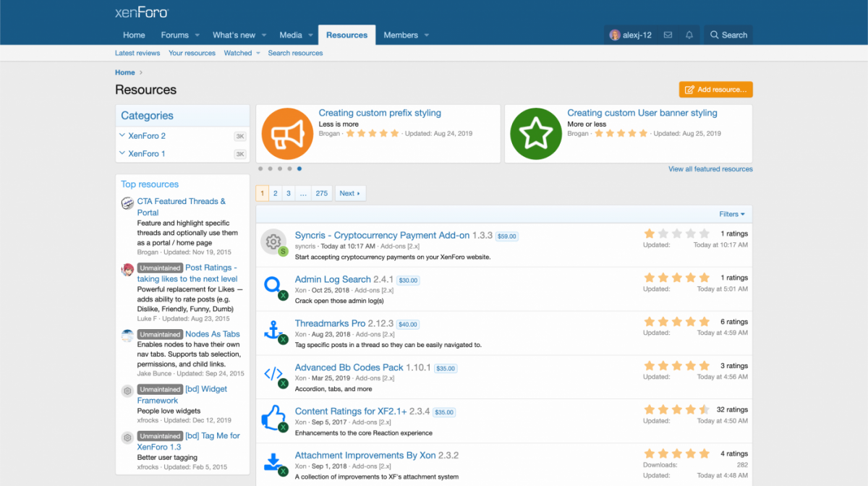Go to page 275

point(322,193)
